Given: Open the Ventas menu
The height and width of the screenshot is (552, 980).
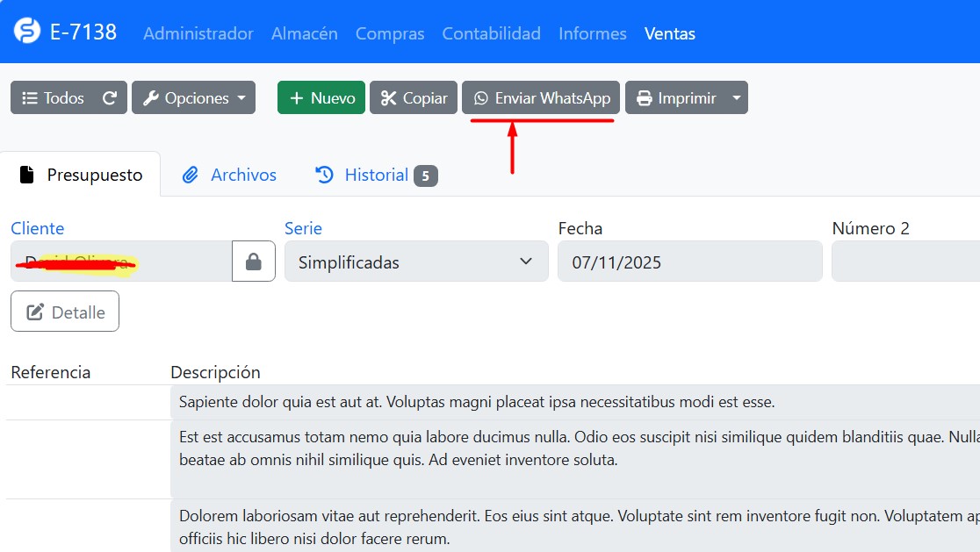Looking at the screenshot, I should [669, 33].
